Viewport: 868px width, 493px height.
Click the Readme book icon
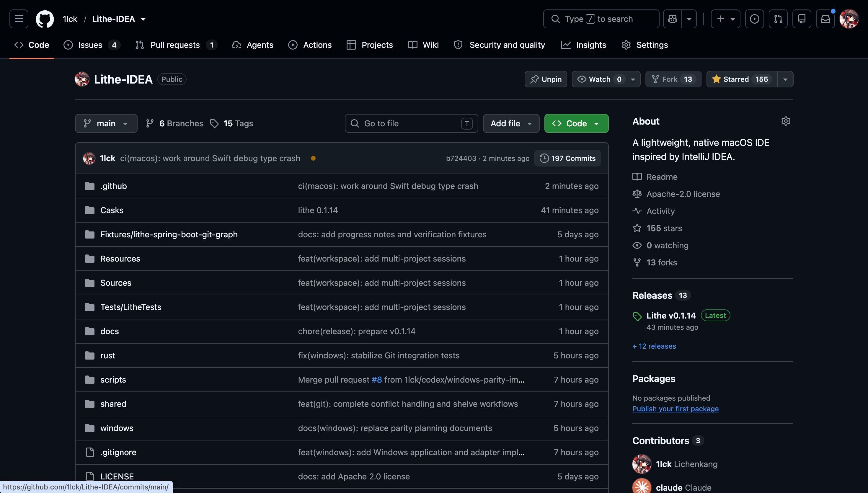pos(637,177)
